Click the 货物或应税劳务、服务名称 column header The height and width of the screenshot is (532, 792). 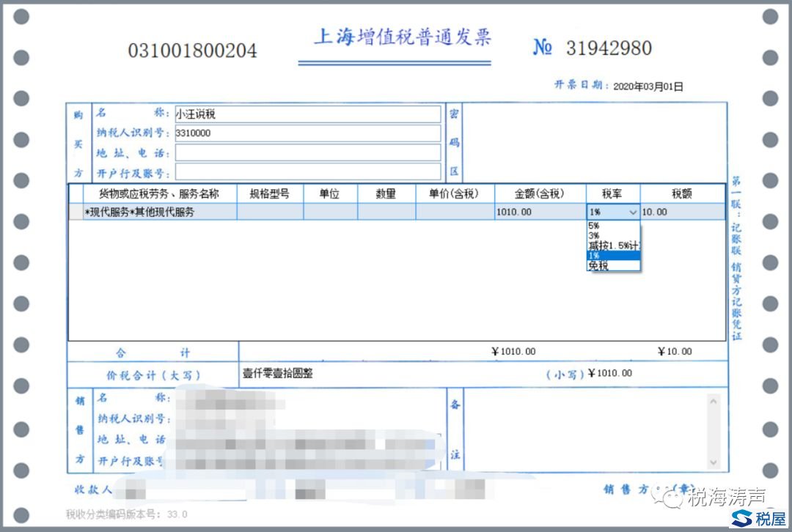[160, 194]
